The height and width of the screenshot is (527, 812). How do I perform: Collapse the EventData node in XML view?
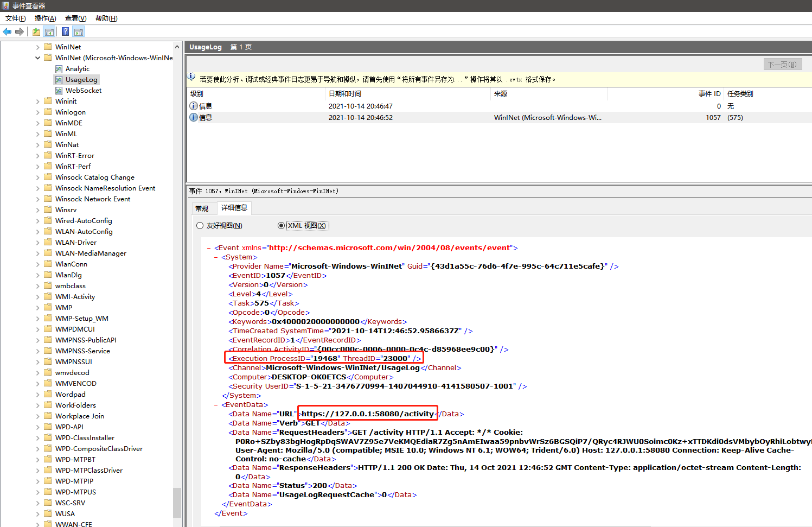[216, 405]
